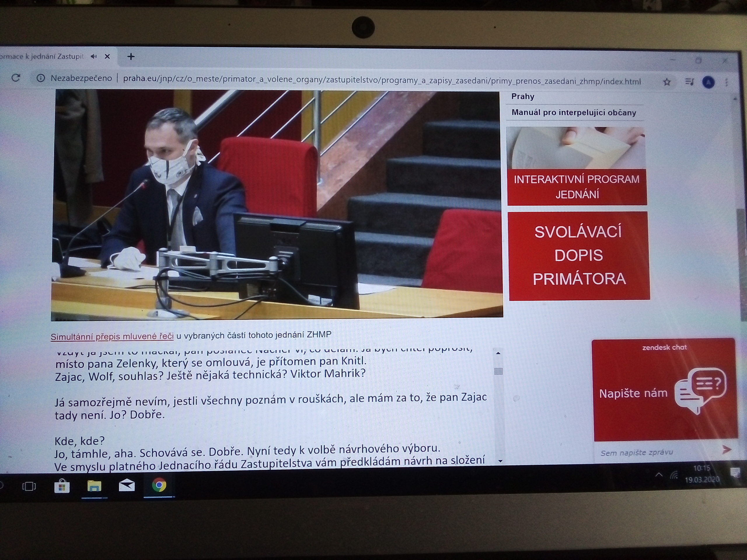The height and width of the screenshot is (560, 747).
Task: Open Task View on the taskbar
Action: pyautogui.click(x=29, y=486)
